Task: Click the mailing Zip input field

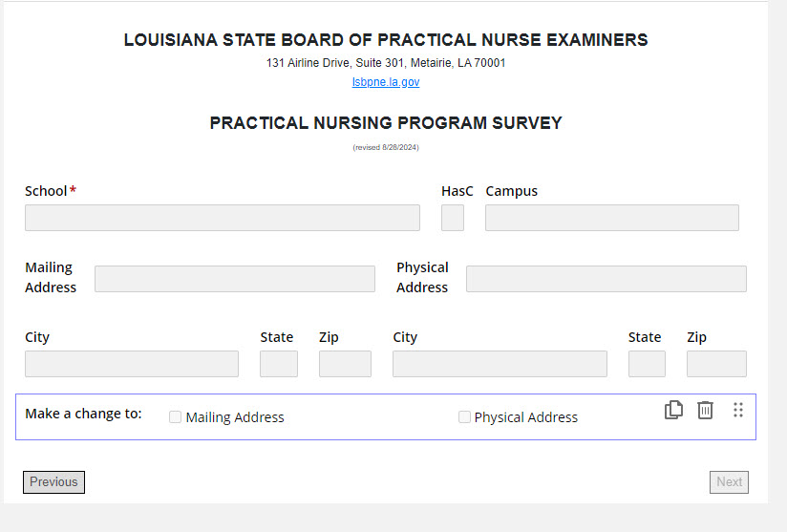Action: (x=345, y=364)
